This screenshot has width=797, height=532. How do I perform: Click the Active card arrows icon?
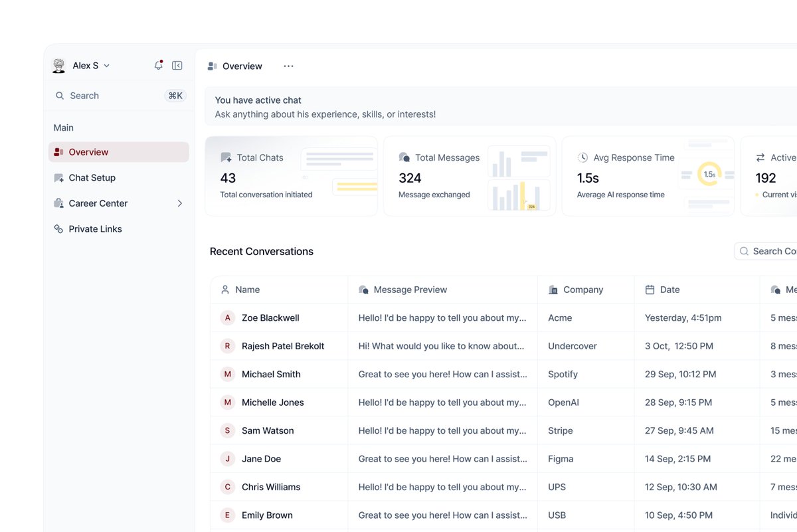pyautogui.click(x=760, y=157)
